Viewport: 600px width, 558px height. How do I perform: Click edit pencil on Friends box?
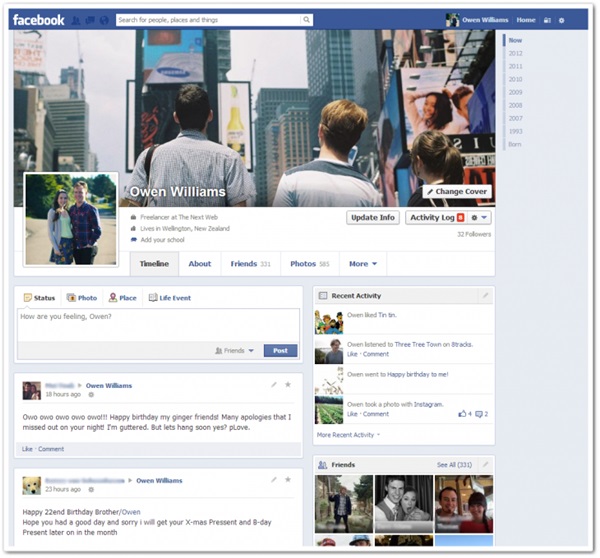tap(485, 465)
